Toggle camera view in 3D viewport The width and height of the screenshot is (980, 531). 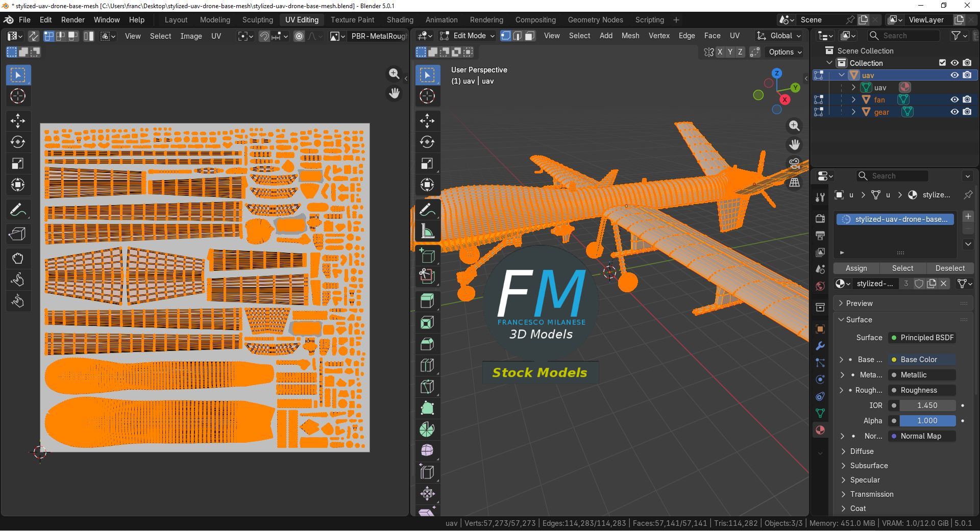pyautogui.click(x=794, y=164)
